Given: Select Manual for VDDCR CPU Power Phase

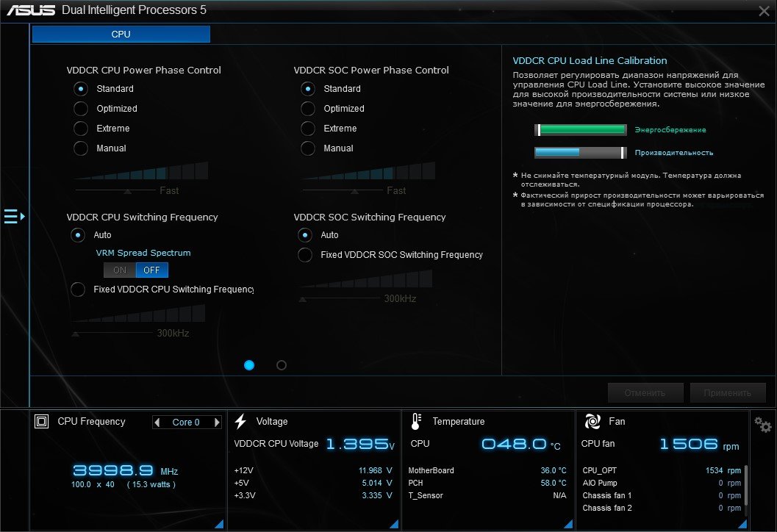Looking at the screenshot, I should [81, 148].
